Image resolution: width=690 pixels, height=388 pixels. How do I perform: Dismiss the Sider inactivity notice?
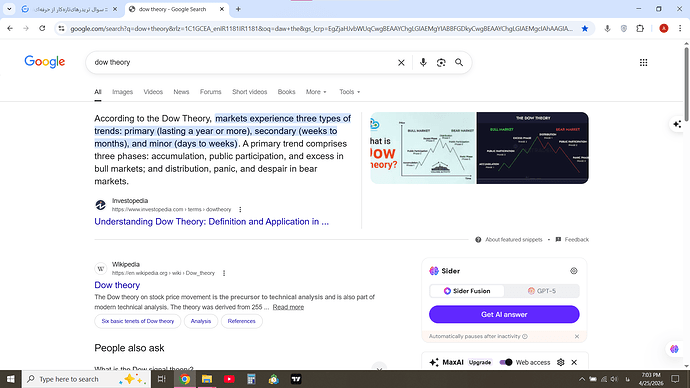tap(576, 337)
